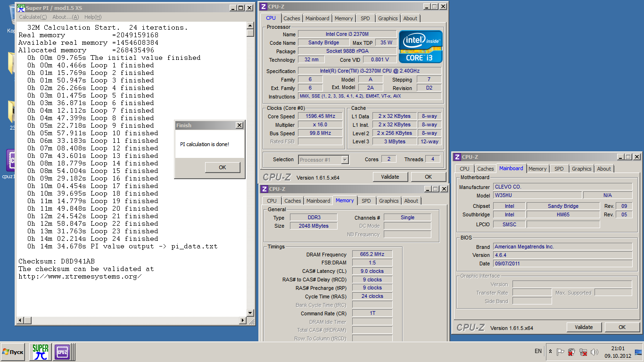Image resolution: width=644 pixels, height=362 pixels.
Task: Show hidden tray icons chevron
Action: click(550, 352)
